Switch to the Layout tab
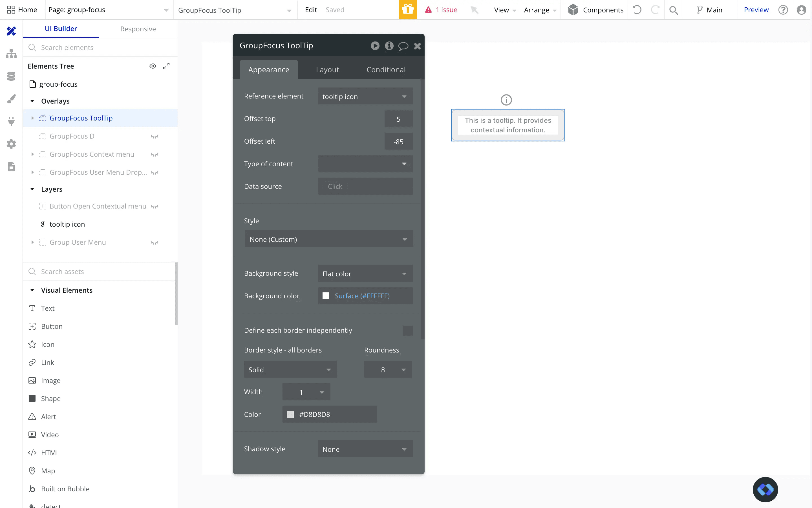The height and width of the screenshot is (508, 812). click(327, 69)
